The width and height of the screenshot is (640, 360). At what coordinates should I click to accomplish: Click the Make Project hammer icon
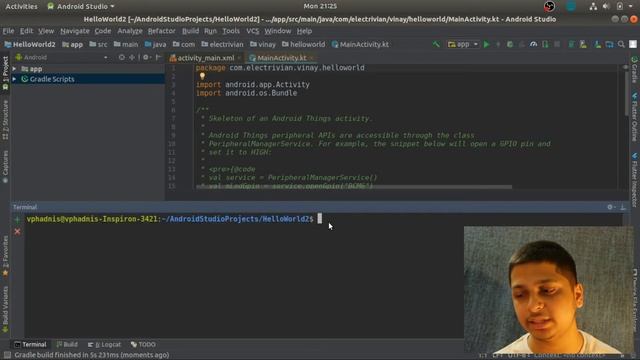coord(436,44)
